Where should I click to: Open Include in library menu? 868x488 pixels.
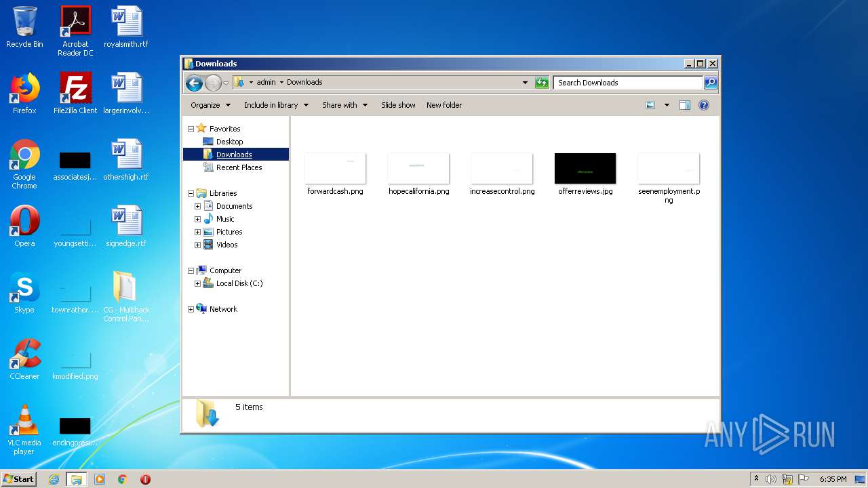(x=276, y=105)
